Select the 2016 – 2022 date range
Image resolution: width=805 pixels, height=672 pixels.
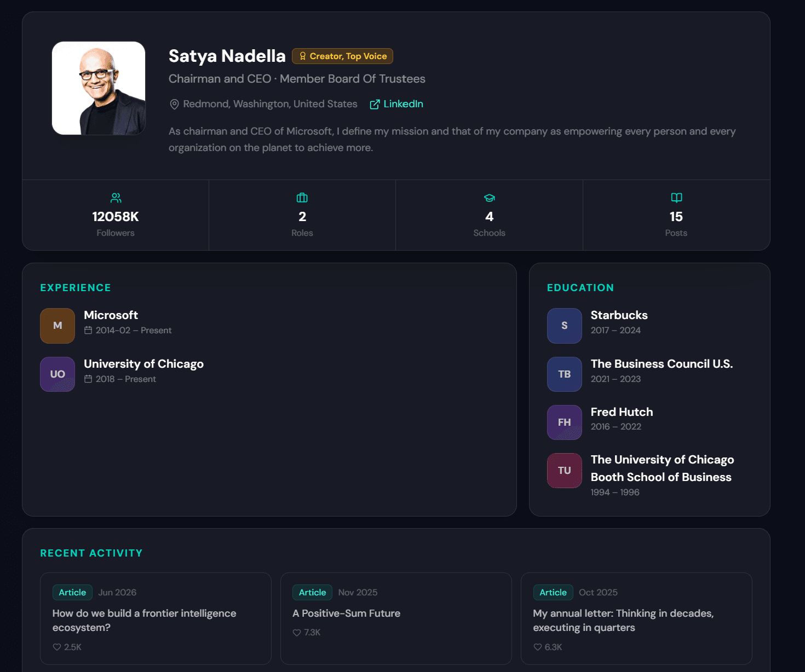[x=616, y=427]
